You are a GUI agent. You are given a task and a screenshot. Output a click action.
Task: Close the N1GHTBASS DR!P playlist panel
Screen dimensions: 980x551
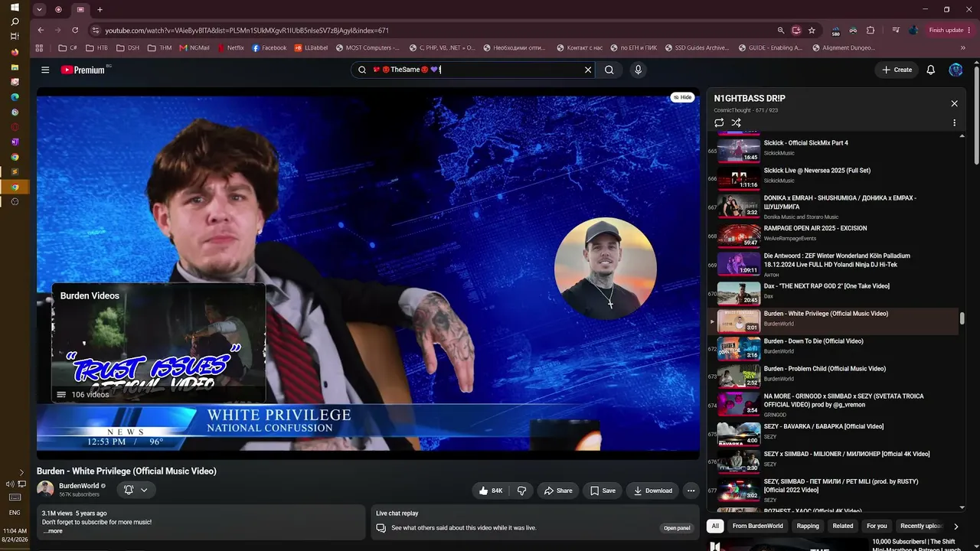[x=954, y=103]
